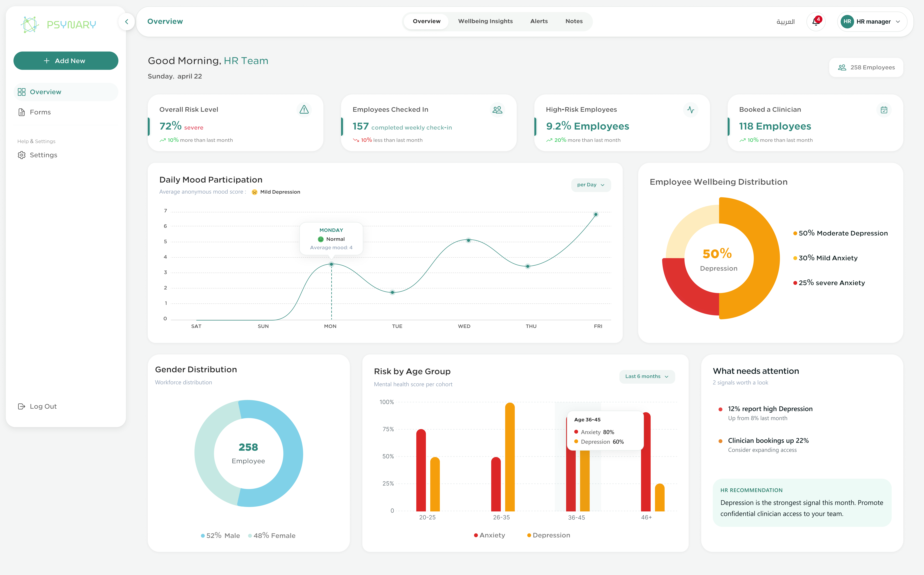Click the Tuesday data point on mood chart
This screenshot has width=924, height=575.
(393, 292)
